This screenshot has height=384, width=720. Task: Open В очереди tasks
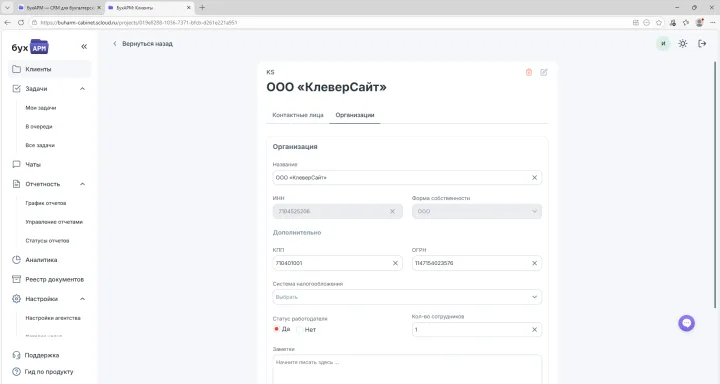(39, 127)
